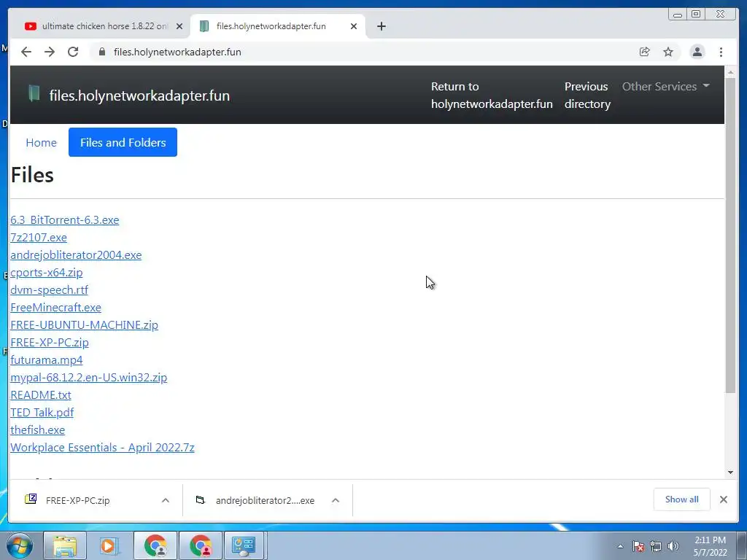Image resolution: width=747 pixels, height=560 pixels.
Task: Download FreeMinecraft.exe
Action: (x=55, y=308)
